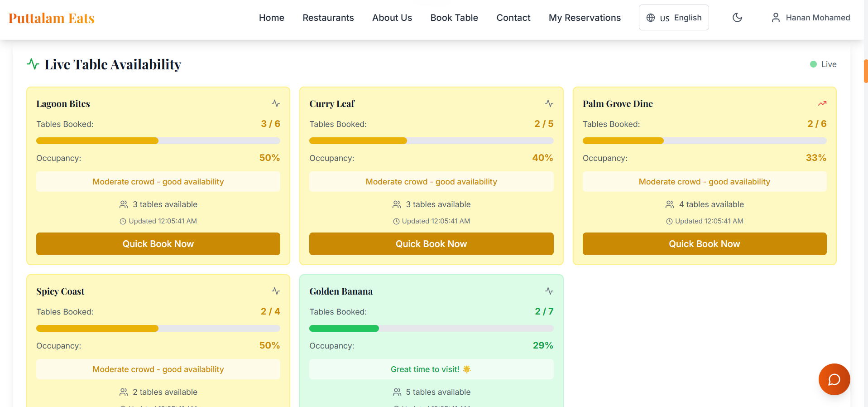868x407 pixels.
Task: Click the sun emoji in Golden Banana banner
Action: point(467,369)
